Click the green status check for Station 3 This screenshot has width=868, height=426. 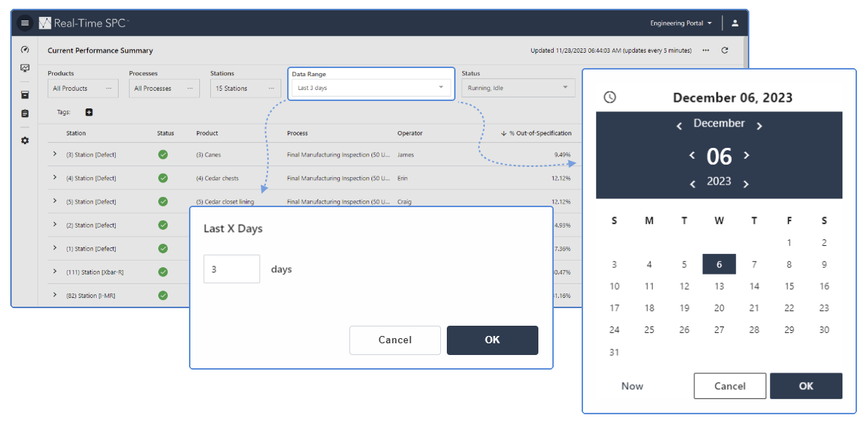163,154
